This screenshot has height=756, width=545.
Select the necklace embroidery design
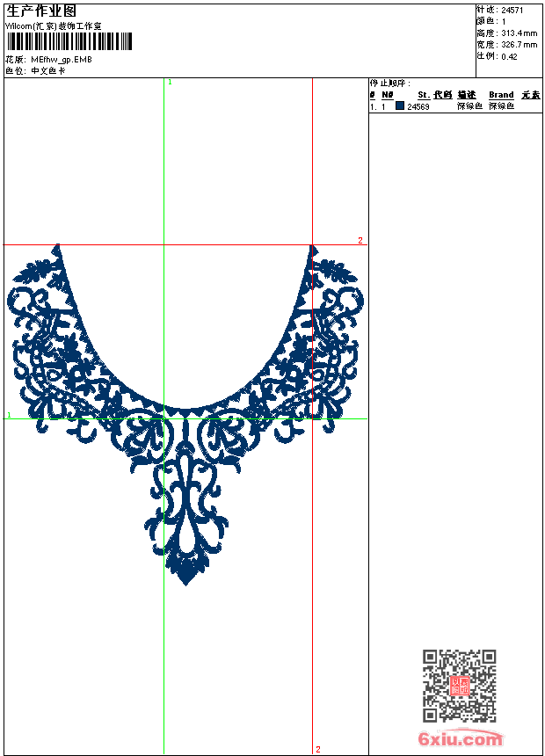coord(185,415)
